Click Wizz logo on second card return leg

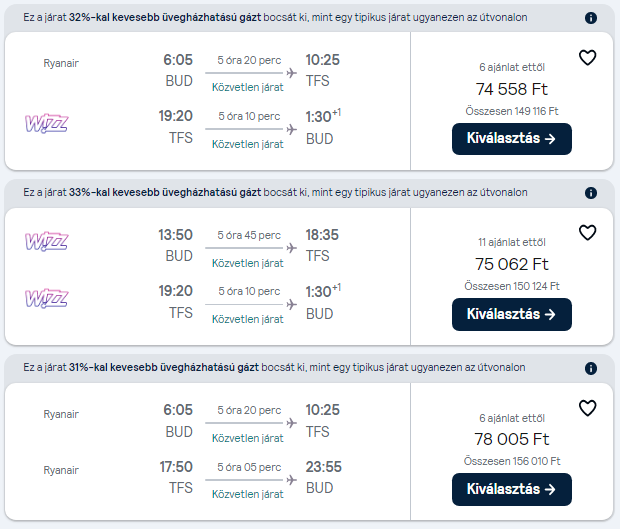coord(47,298)
